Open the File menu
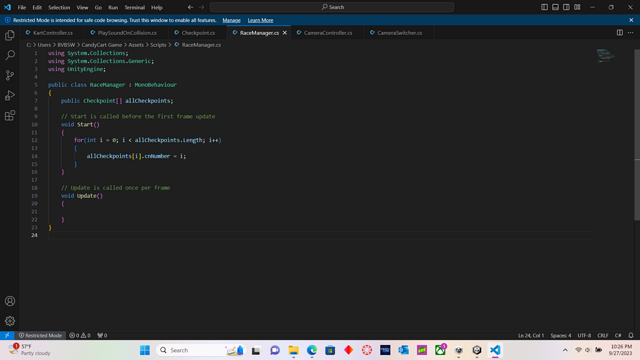The image size is (640, 360). [22, 7]
